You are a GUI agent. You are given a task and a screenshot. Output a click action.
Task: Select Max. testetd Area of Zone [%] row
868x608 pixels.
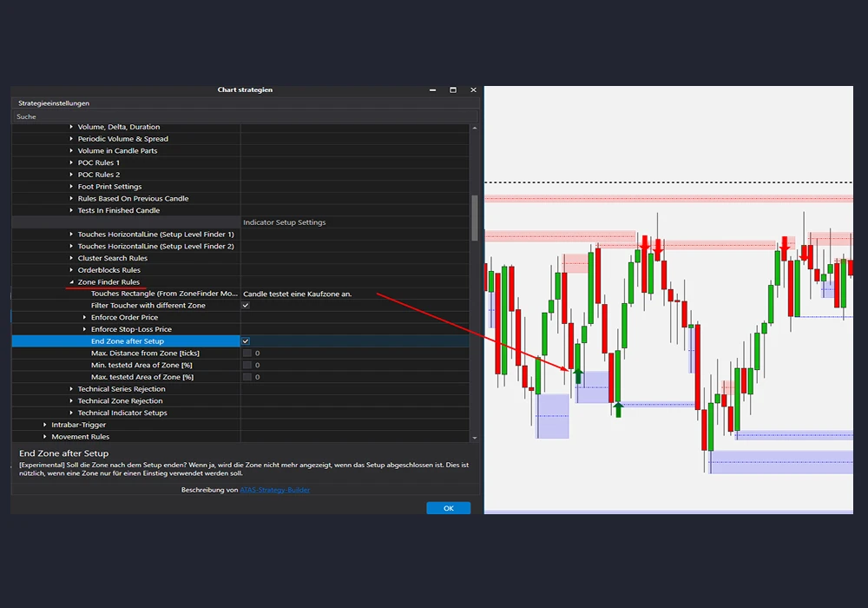tap(240, 377)
